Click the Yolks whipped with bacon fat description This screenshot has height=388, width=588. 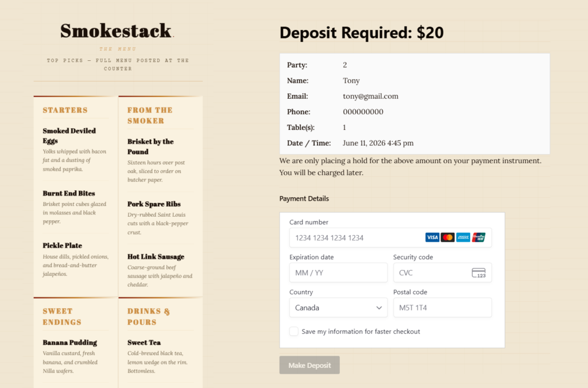tap(74, 160)
